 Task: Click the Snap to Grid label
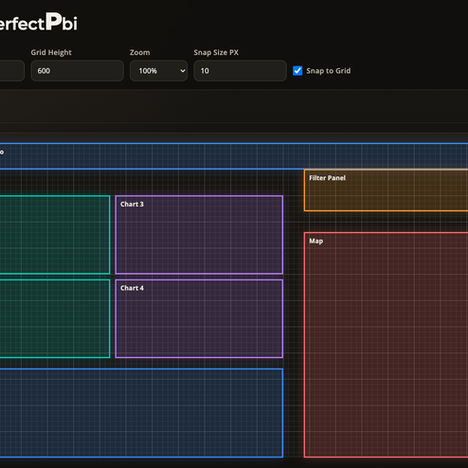[x=328, y=71]
